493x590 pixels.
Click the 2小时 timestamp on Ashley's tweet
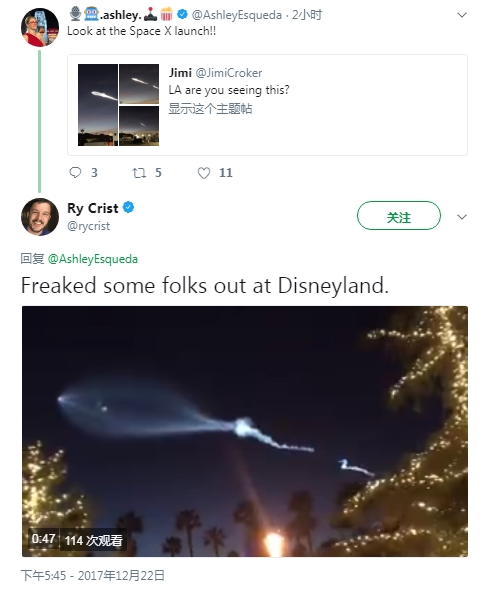point(307,15)
